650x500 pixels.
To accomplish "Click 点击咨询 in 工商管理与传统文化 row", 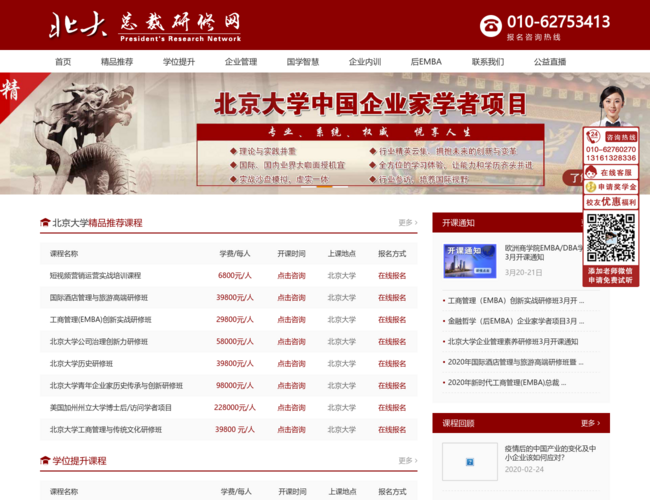I will [x=291, y=430].
